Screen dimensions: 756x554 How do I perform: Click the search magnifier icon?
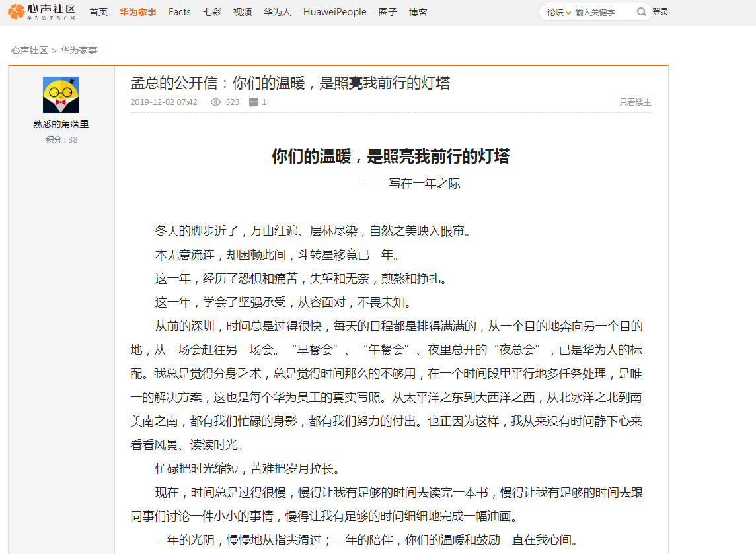[x=641, y=12]
